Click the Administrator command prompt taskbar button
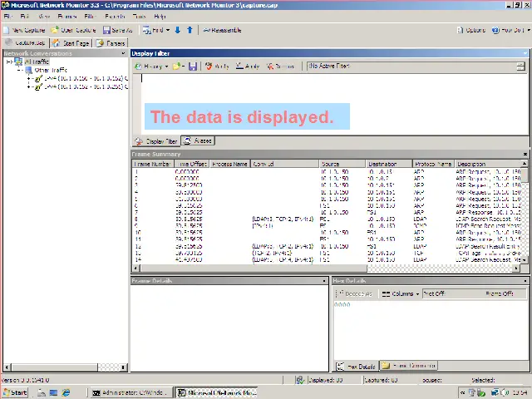 tap(131, 392)
